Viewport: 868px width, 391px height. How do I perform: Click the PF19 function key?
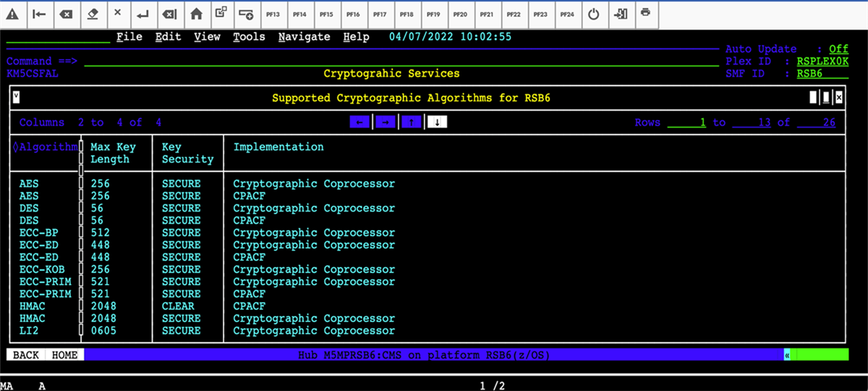click(x=434, y=14)
